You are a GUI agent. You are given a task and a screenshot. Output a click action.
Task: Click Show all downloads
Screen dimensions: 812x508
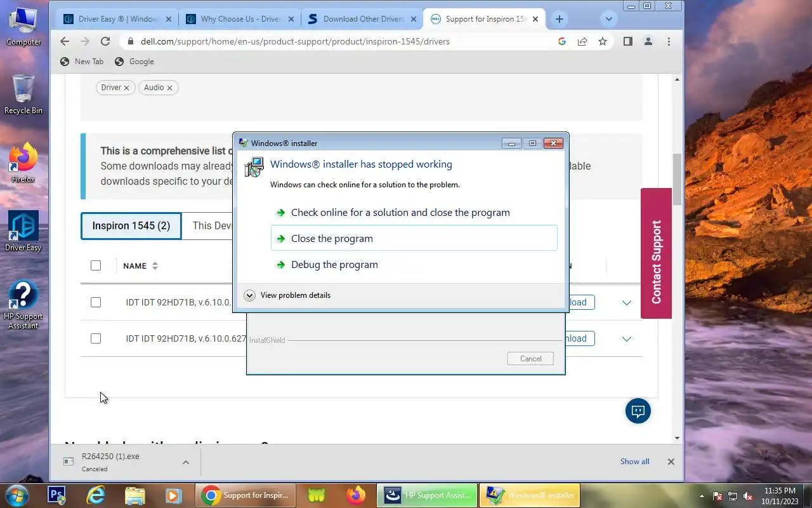point(634,462)
